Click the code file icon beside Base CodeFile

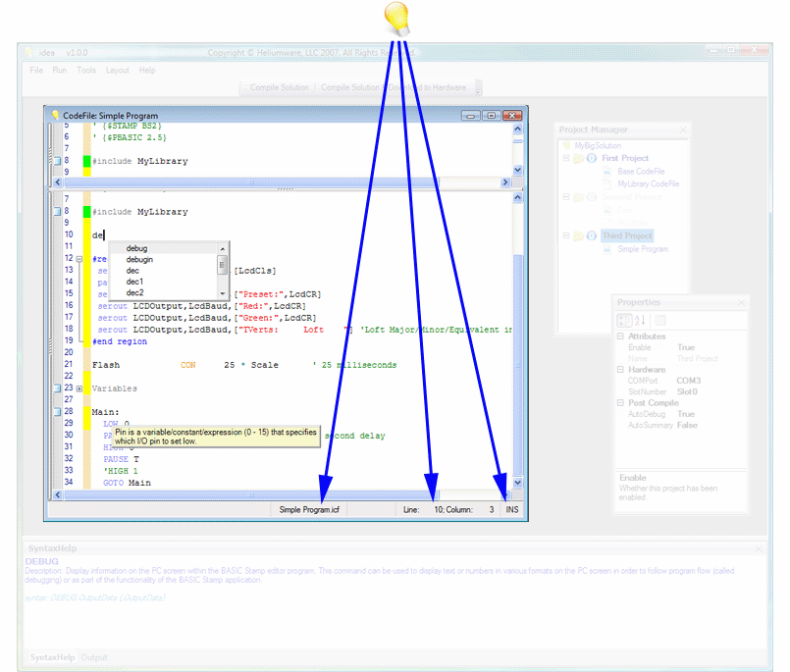(x=607, y=172)
